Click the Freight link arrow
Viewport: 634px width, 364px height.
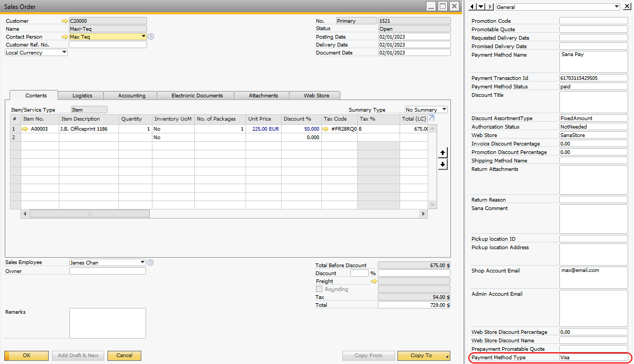click(x=374, y=281)
